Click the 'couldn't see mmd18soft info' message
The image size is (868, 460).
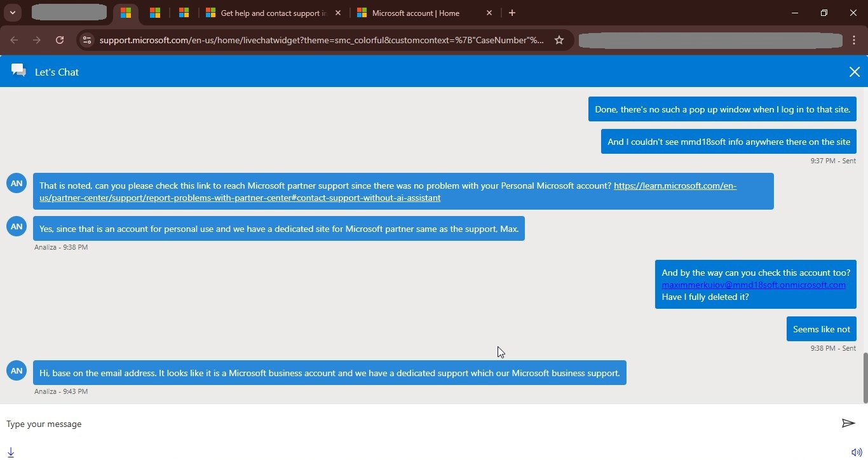[x=729, y=142]
